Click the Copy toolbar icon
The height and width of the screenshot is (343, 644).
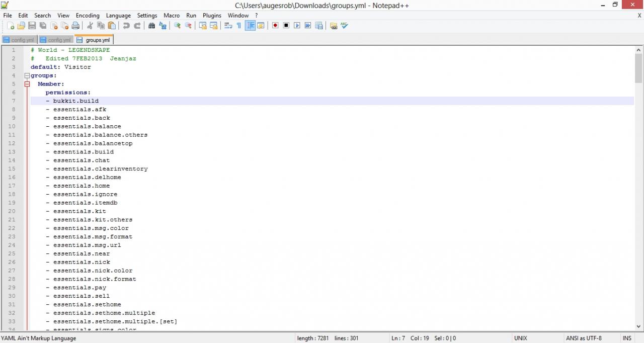[101, 26]
